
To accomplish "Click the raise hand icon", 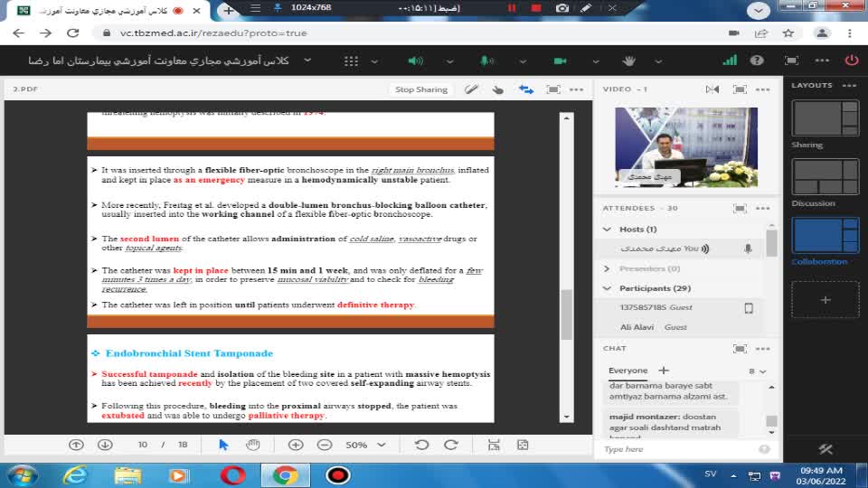I will click(x=630, y=61).
